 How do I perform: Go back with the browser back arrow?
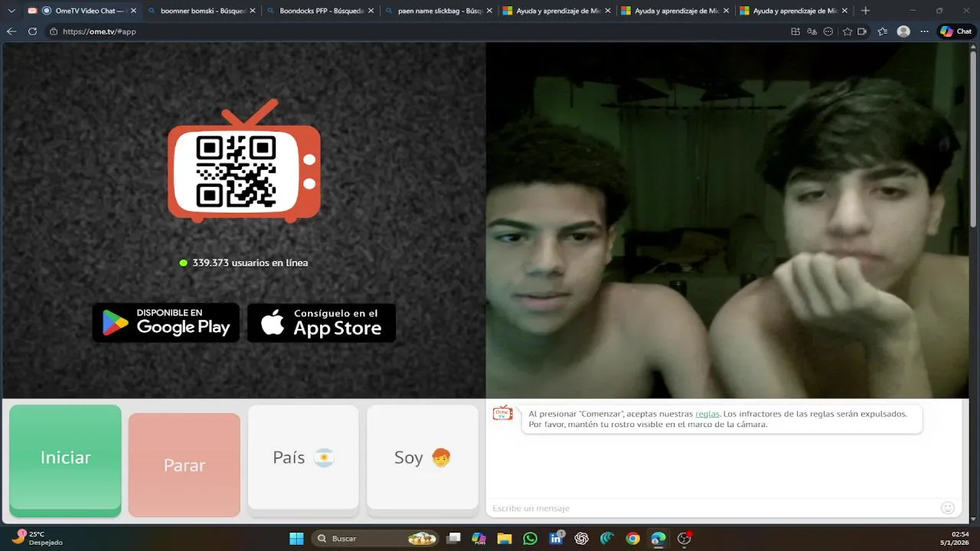pos(11,31)
